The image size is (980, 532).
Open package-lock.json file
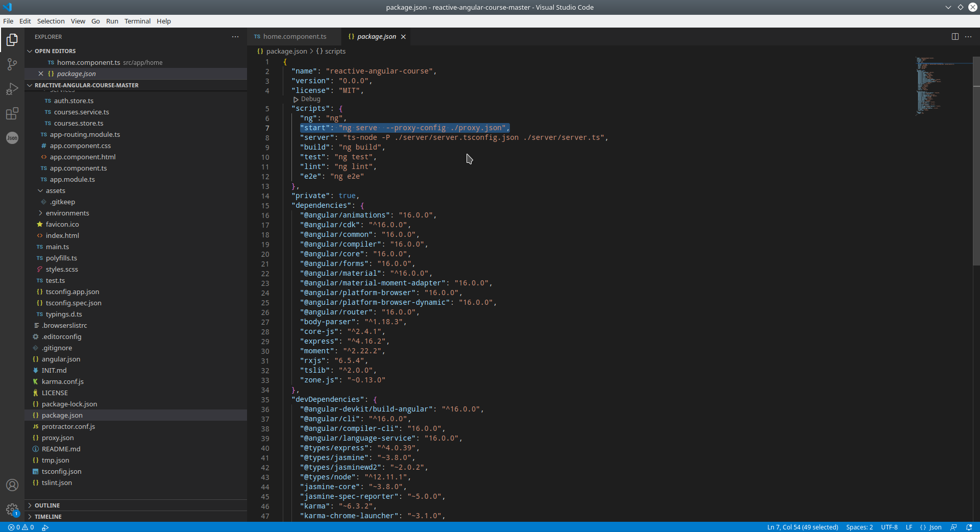coord(136,404)
